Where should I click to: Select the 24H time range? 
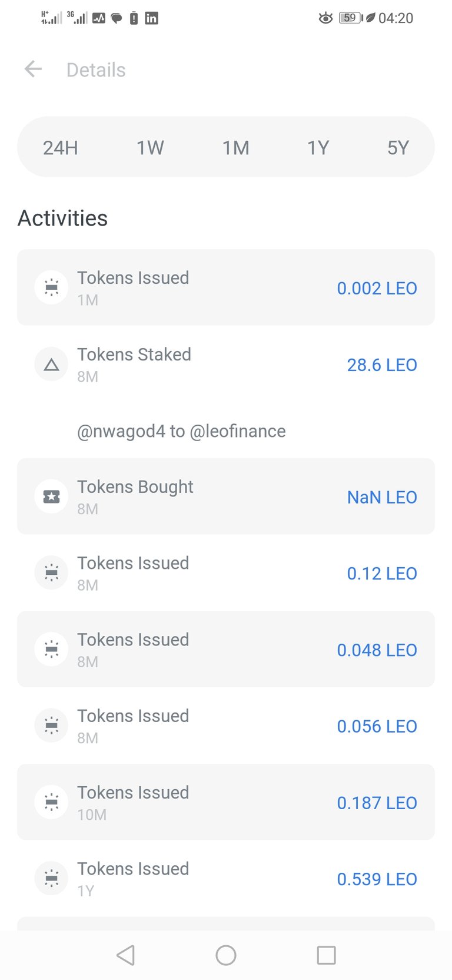[61, 147]
